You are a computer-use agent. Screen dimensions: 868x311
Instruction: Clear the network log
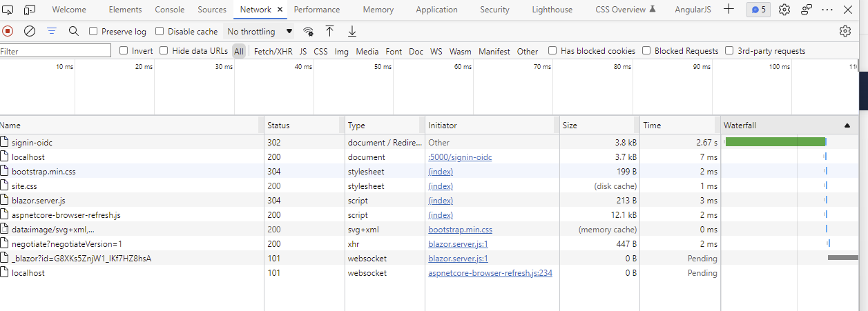tap(30, 31)
